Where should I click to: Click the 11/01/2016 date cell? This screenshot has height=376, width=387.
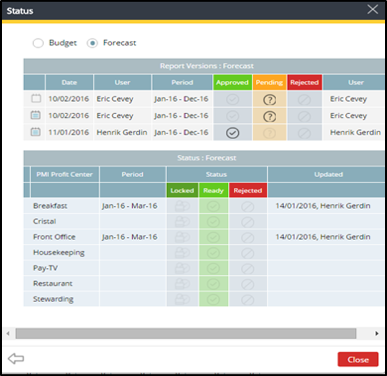click(69, 132)
